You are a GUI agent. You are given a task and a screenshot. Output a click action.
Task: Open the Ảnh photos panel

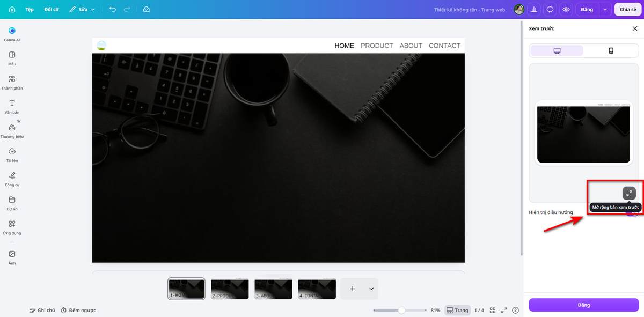[x=12, y=257]
